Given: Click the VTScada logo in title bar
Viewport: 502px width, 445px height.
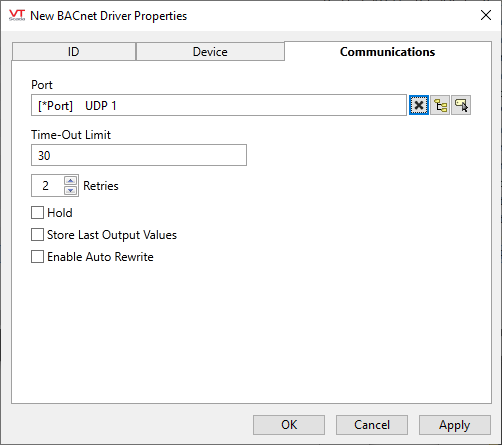Looking at the screenshot, I should pyautogui.click(x=17, y=15).
